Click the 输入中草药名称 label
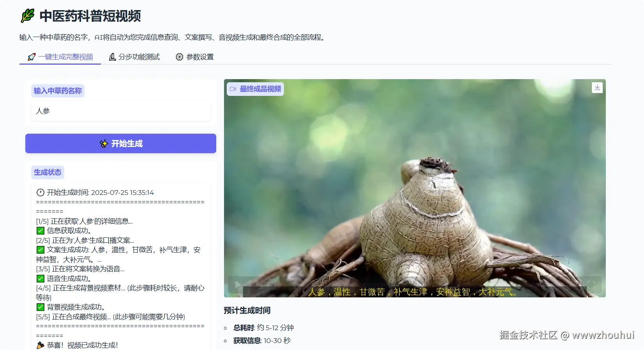This screenshot has width=644, height=350. pyautogui.click(x=58, y=91)
